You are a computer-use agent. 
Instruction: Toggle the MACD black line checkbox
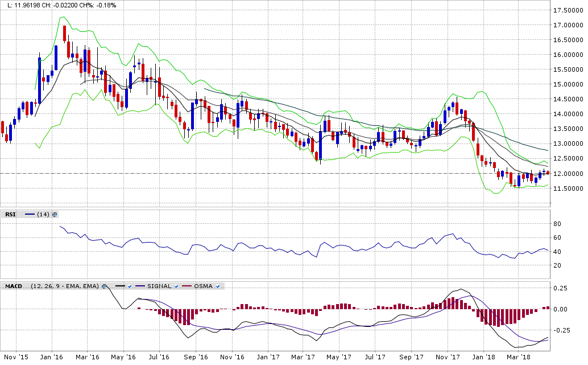130,286
